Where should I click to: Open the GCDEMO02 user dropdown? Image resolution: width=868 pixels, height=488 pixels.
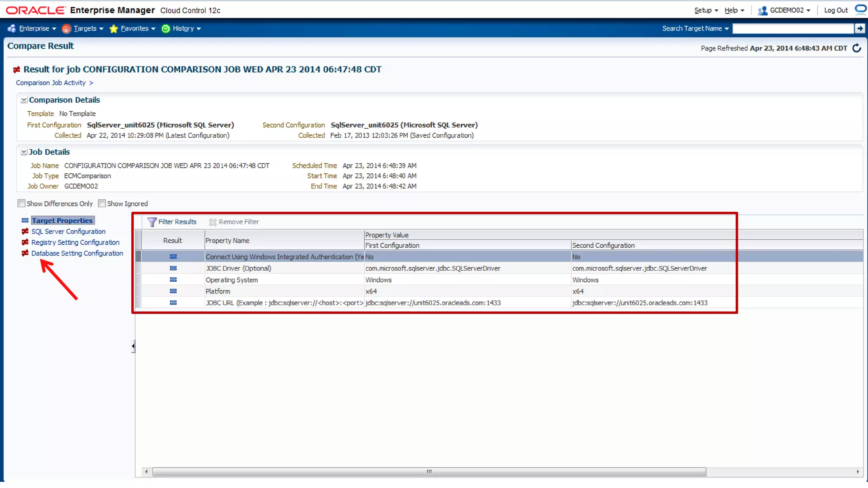point(790,10)
